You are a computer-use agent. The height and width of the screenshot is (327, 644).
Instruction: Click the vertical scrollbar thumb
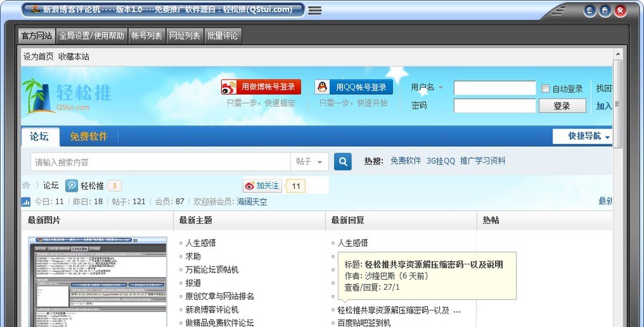click(x=618, y=104)
